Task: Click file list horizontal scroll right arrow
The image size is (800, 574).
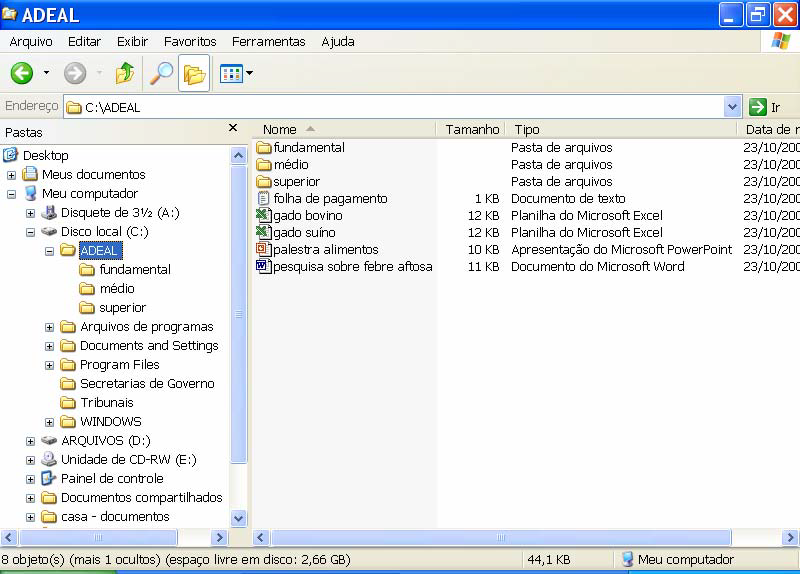Action: pyautogui.click(x=790, y=537)
